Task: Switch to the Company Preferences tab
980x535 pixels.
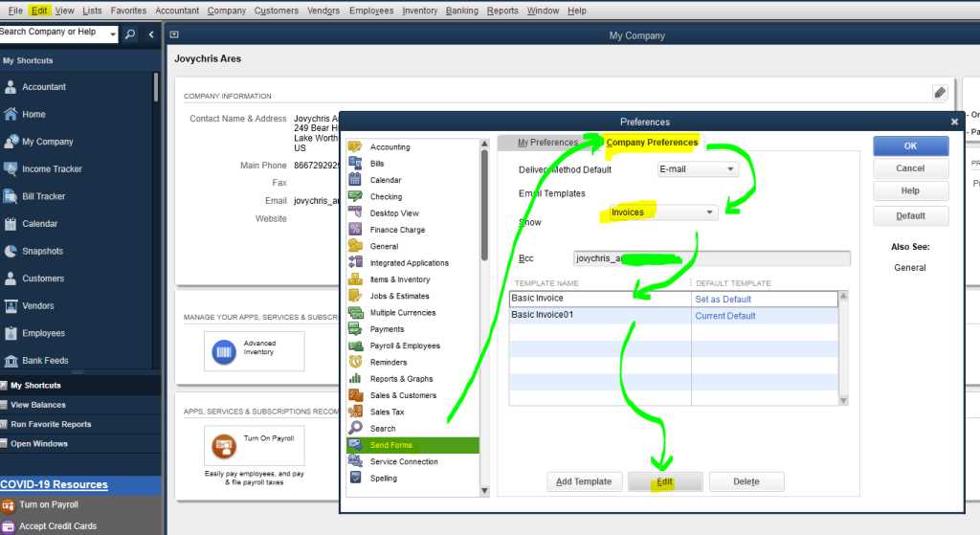Action: pyautogui.click(x=652, y=143)
